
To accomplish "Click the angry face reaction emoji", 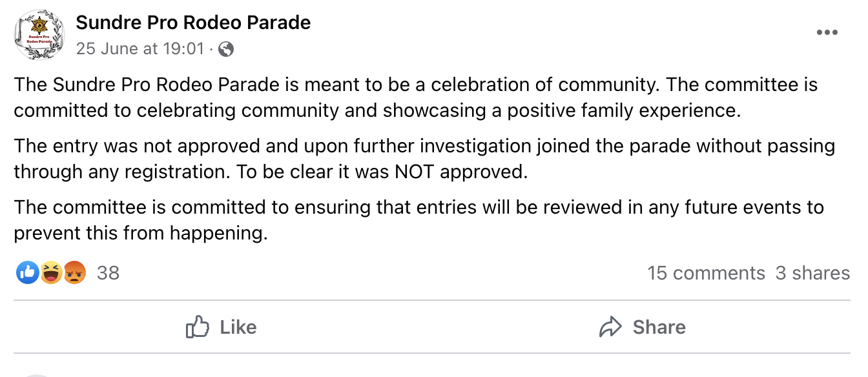I will click(74, 273).
